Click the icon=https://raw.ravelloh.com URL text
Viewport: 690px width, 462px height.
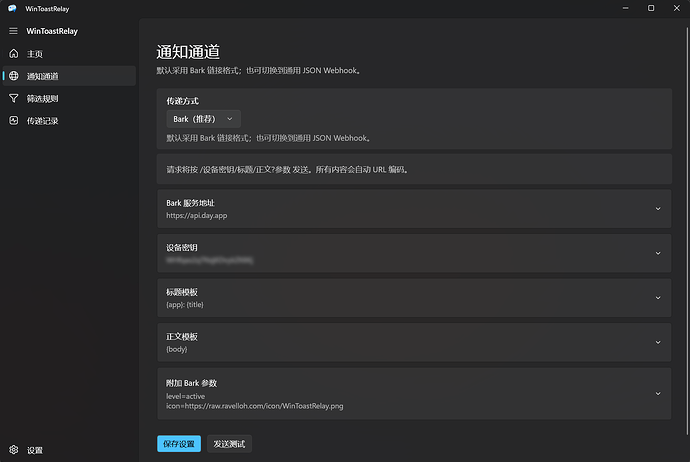254,406
